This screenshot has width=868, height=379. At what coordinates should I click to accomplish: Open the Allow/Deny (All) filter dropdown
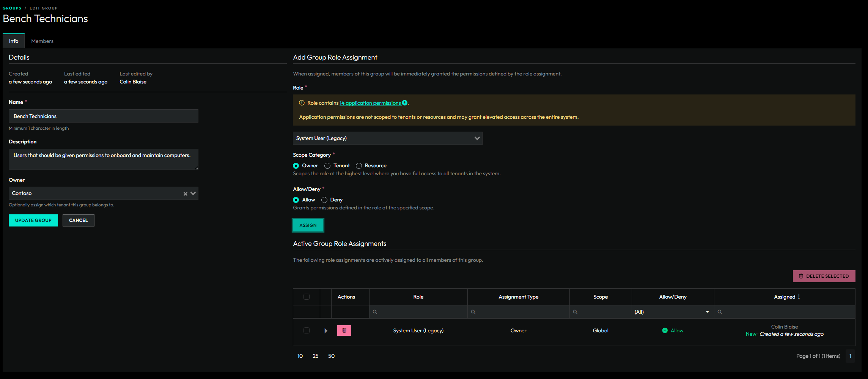pyautogui.click(x=672, y=312)
